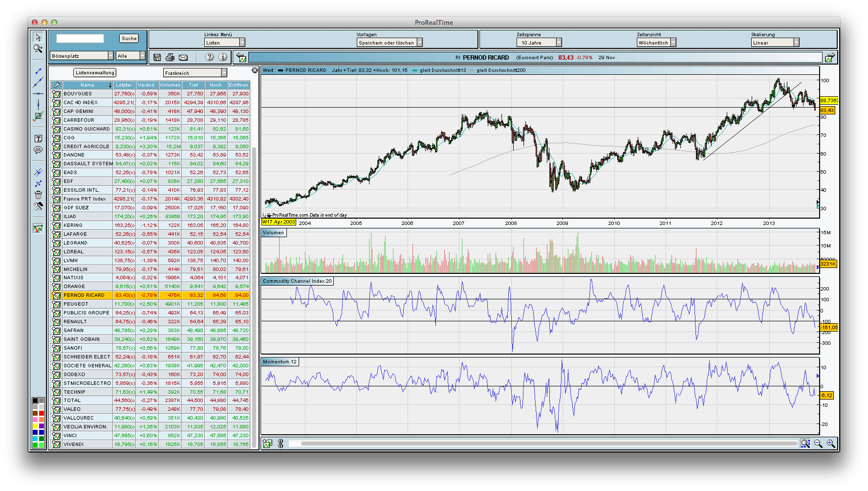Image resolution: width=868 pixels, height=491 pixels.
Task: Open chart icon for LVMH row
Action: click(x=56, y=261)
